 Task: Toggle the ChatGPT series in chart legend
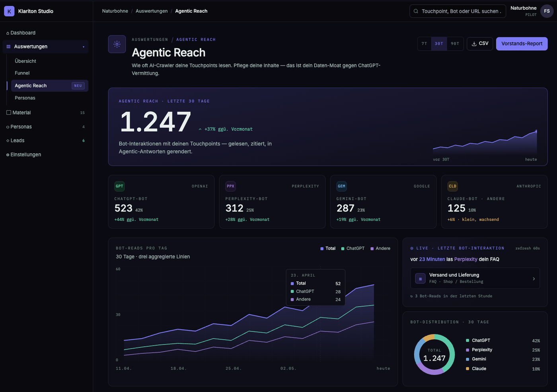click(353, 248)
